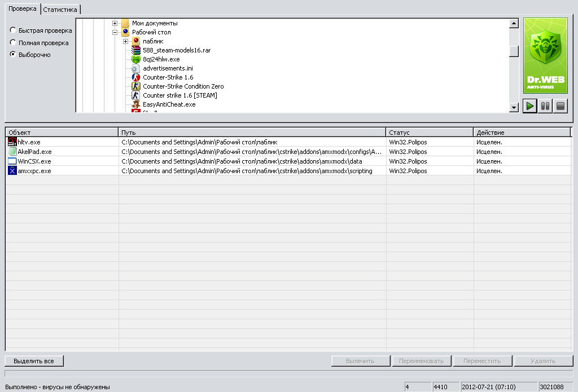Click the Переместить button
Screen dimensions: 578x392
point(483,361)
